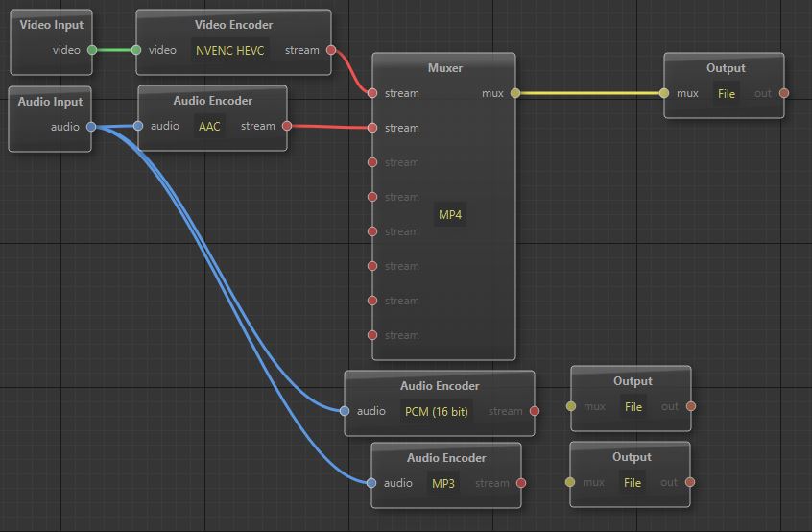The width and height of the screenshot is (812, 532).
Task: Click the PCM Audio Encoder stream output port
Action: [x=535, y=411]
